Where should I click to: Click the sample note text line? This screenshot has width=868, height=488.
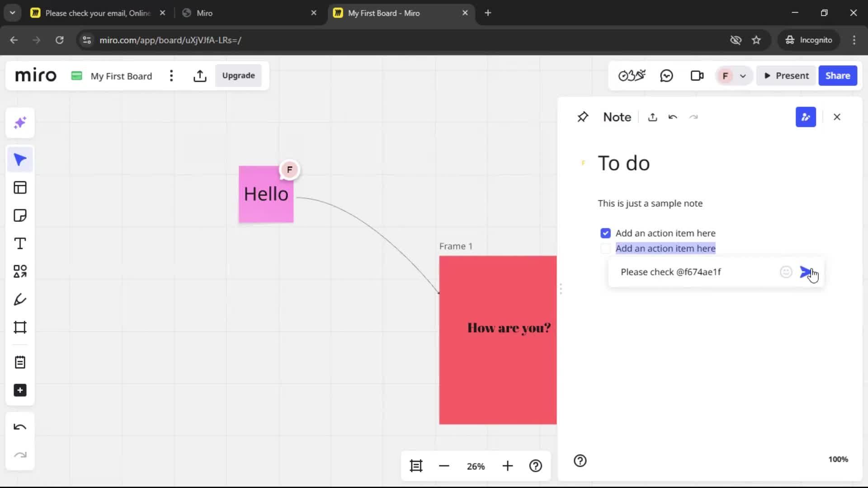tap(650, 203)
